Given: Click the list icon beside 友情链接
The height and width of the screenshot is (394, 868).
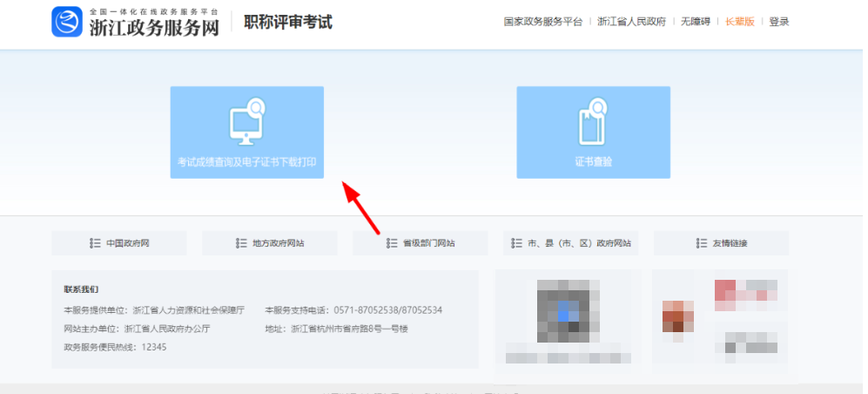Looking at the screenshot, I should tap(694, 243).
